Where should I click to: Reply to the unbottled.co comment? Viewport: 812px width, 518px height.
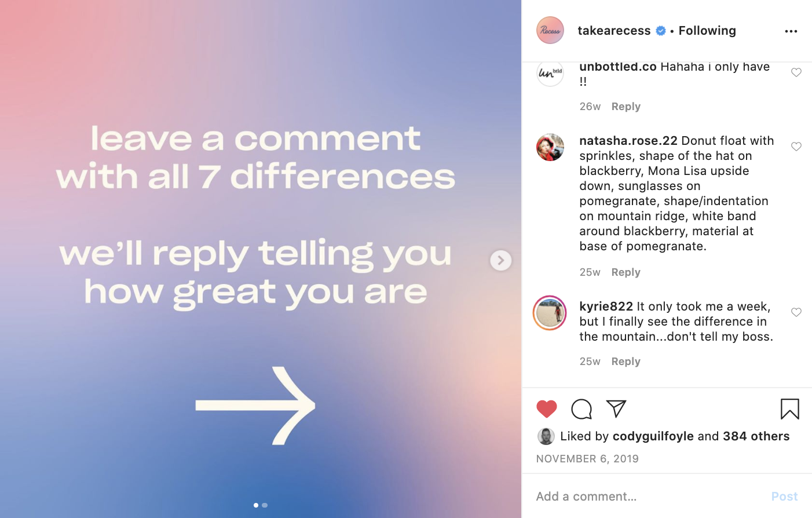pos(626,107)
